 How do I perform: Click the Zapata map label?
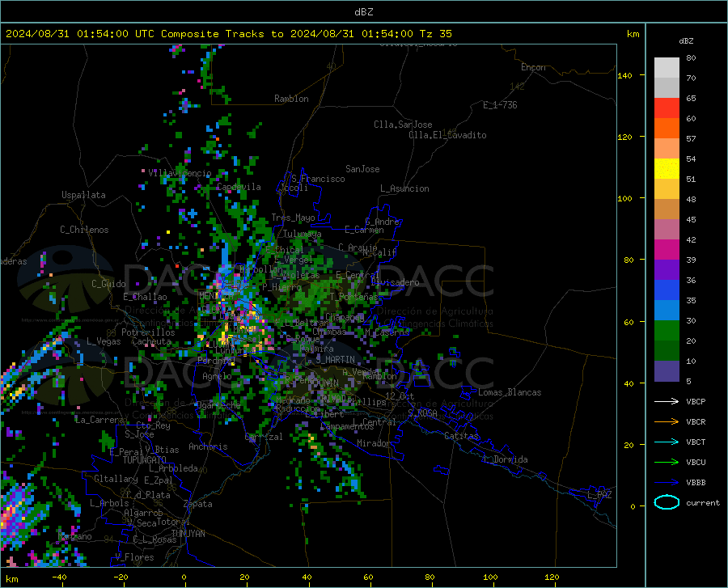click(x=198, y=504)
